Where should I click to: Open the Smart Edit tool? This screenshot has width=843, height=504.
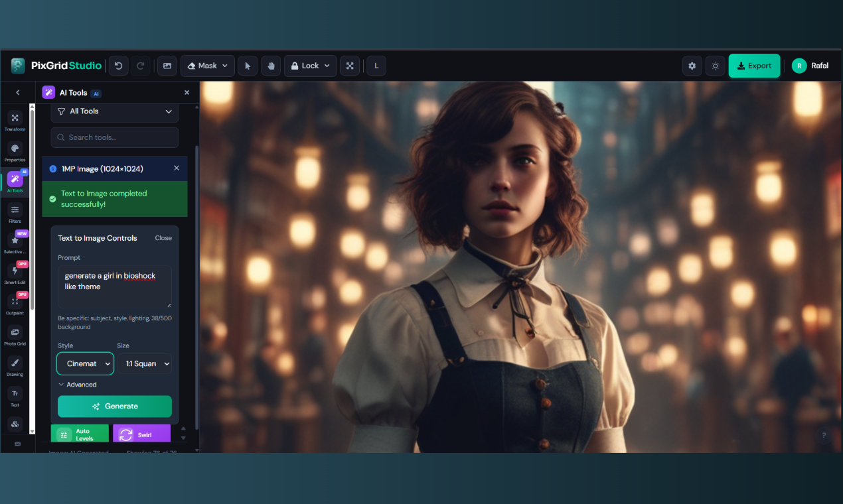15,272
